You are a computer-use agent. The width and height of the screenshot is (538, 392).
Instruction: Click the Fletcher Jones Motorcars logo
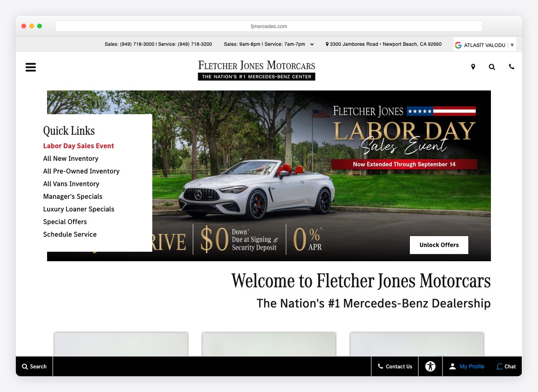(256, 70)
